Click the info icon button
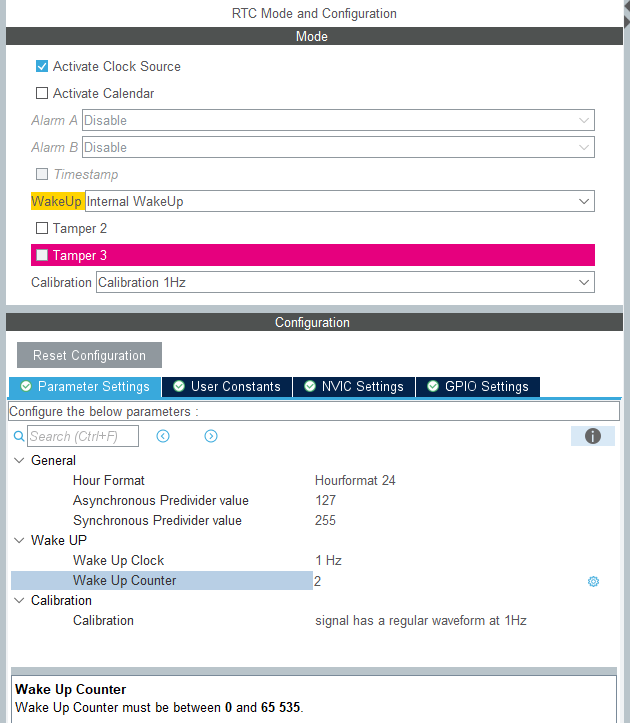 pyautogui.click(x=592, y=436)
